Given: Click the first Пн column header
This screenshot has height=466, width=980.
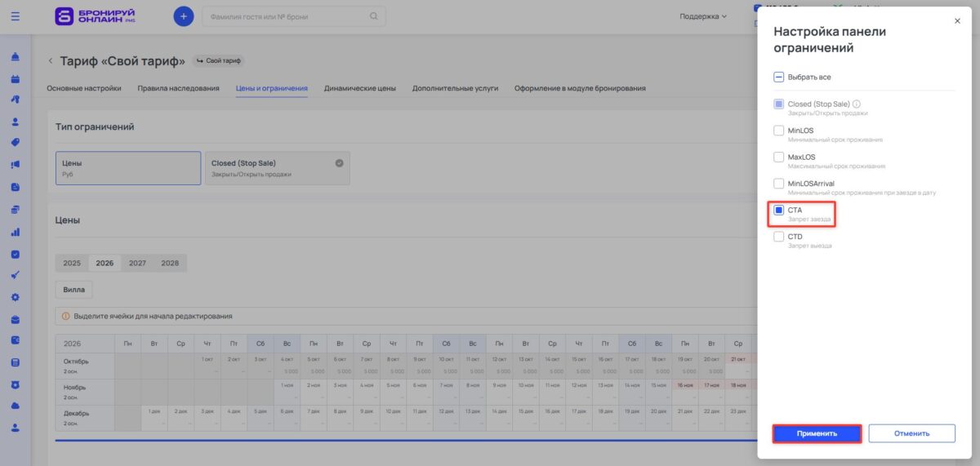Looking at the screenshot, I should pos(127,344).
